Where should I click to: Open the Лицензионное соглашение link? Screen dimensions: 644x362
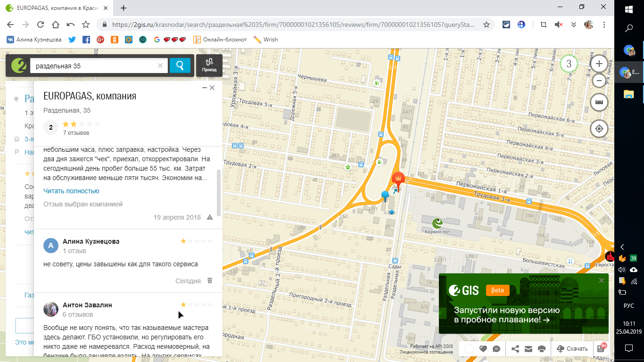427,352
